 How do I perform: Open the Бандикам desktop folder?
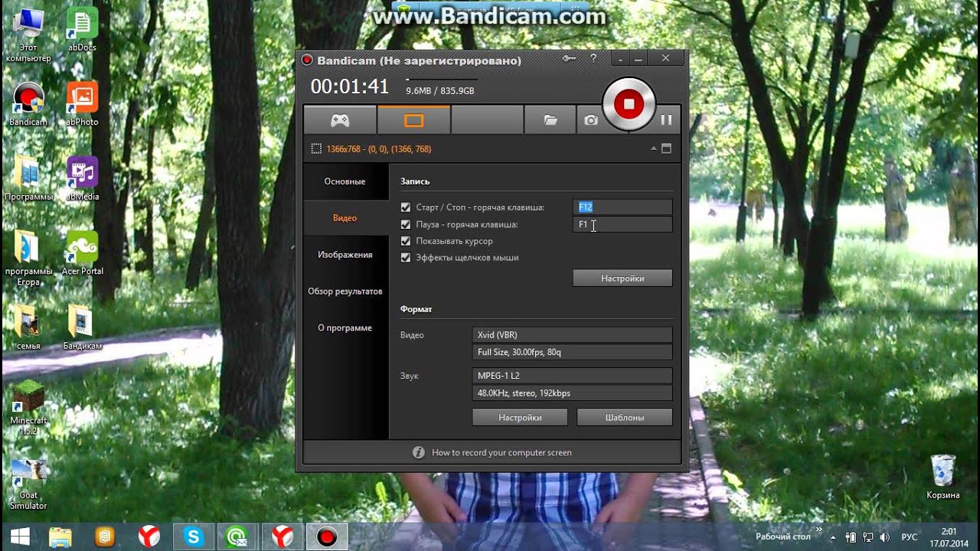(82, 328)
